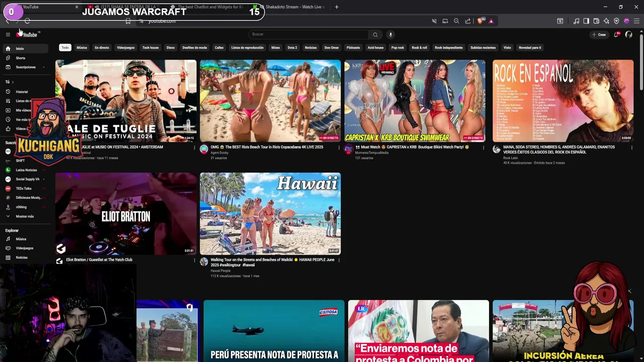Open Shorts in the sidebar
The height and width of the screenshot is (362, 644).
coord(25,58)
